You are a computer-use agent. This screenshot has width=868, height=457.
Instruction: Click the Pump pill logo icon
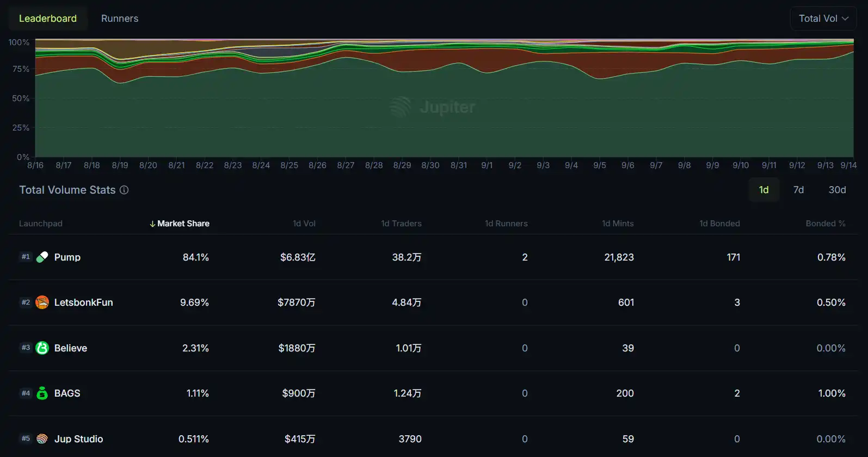point(42,257)
